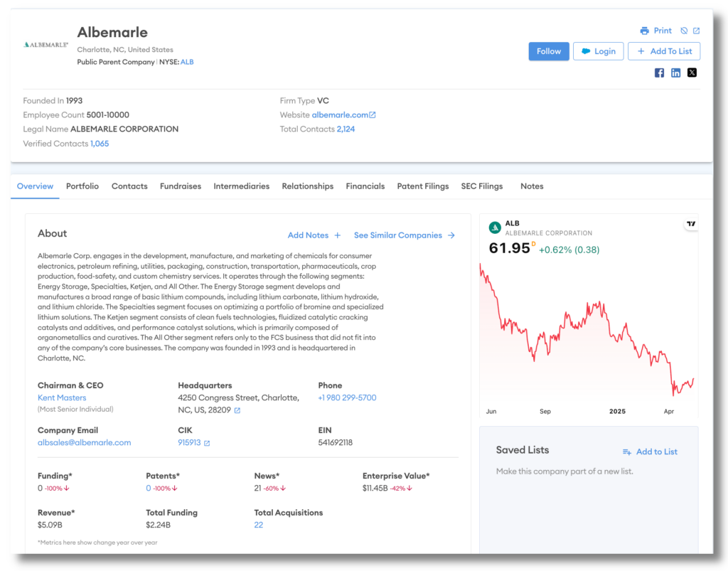The width and height of the screenshot is (728, 571).
Task: Switch to the Portfolio tab
Action: 82,186
